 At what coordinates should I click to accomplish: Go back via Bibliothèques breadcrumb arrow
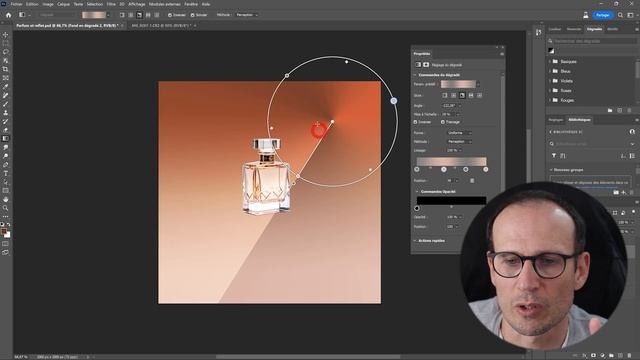click(x=551, y=132)
